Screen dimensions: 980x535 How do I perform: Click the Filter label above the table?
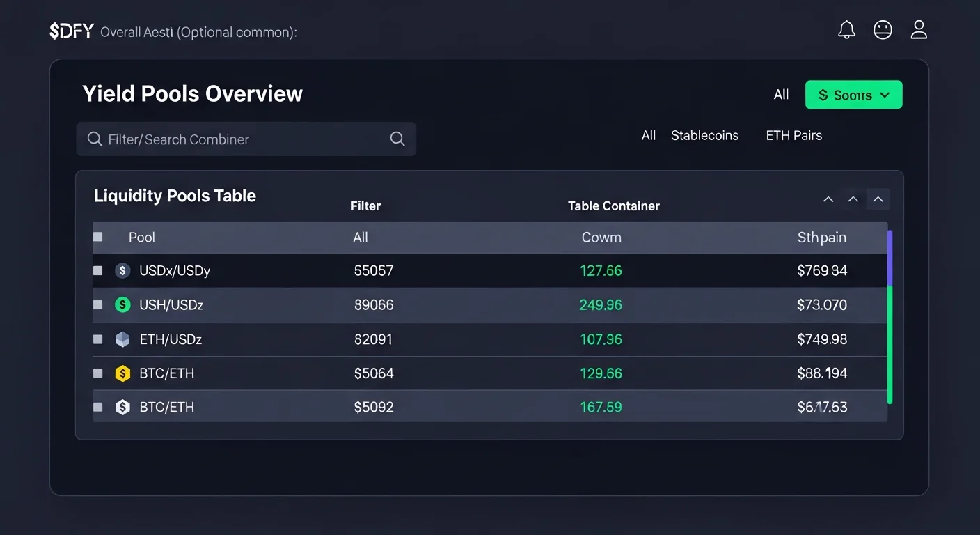point(365,206)
